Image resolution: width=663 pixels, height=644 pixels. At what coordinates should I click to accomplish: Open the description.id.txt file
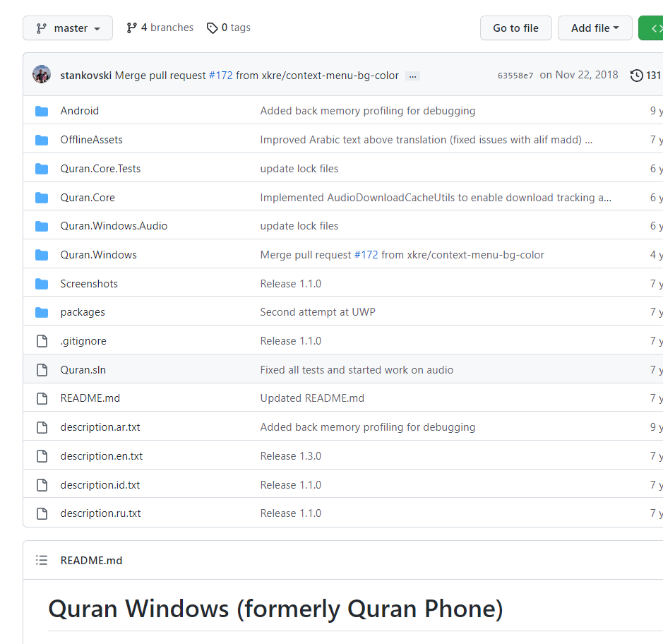100,485
